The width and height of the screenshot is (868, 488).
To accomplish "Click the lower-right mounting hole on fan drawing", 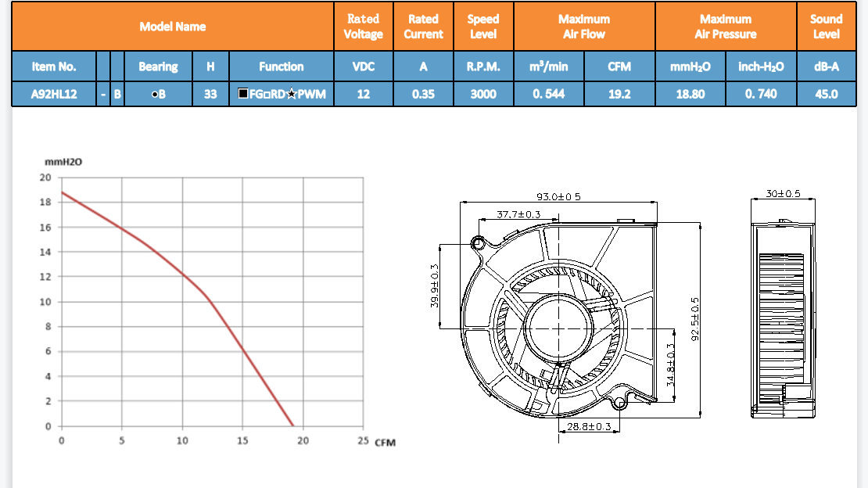I will click(x=619, y=404).
